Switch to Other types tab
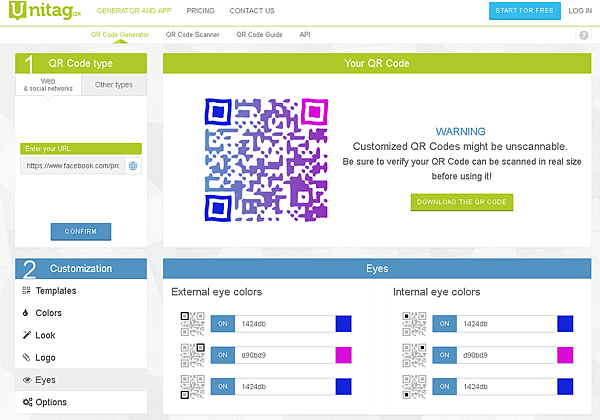 (x=114, y=85)
